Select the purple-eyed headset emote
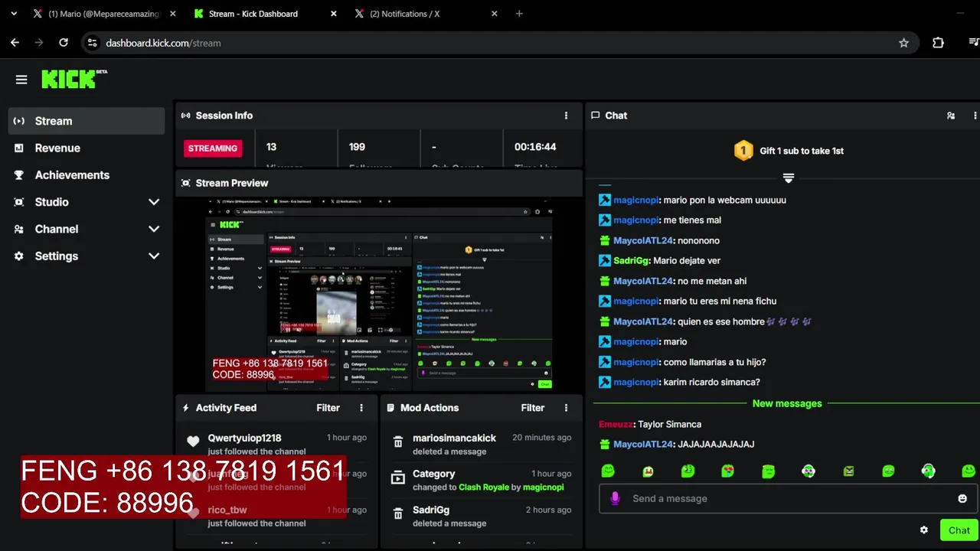This screenshot has width=980, height=551. coord(808,471)
